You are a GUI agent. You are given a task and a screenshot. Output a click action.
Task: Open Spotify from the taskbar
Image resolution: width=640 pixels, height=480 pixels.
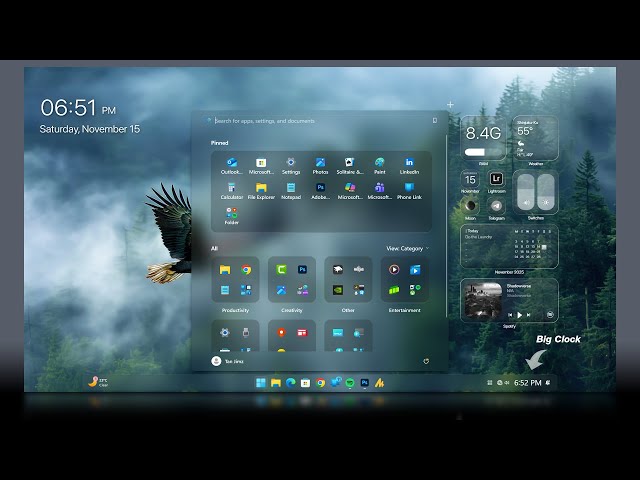tap(350, 382)
